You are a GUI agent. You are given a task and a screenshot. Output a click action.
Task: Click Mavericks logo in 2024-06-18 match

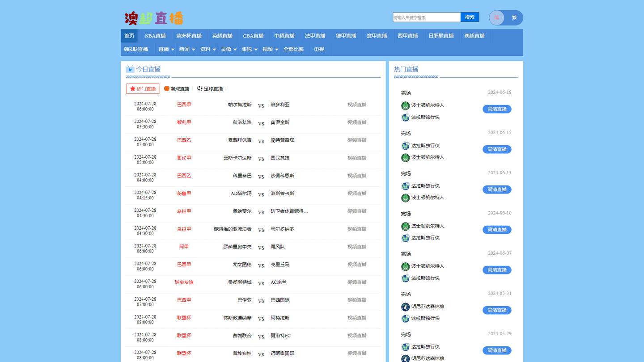click(x=405, y=118)
